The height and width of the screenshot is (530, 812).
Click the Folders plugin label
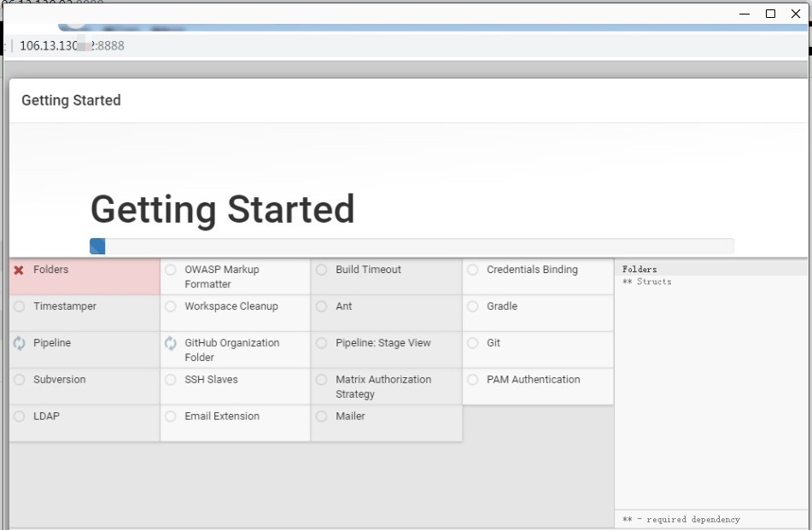[x=50, y=270]
